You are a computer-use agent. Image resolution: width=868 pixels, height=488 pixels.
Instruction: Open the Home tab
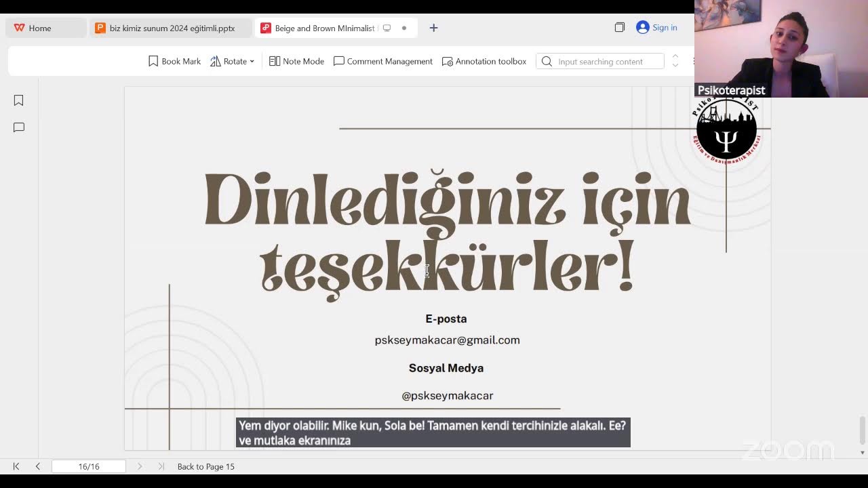(x=45, y=28)
